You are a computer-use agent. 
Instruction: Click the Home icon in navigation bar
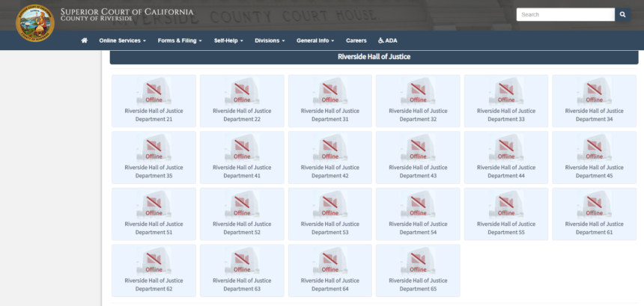tap(85, 40)
